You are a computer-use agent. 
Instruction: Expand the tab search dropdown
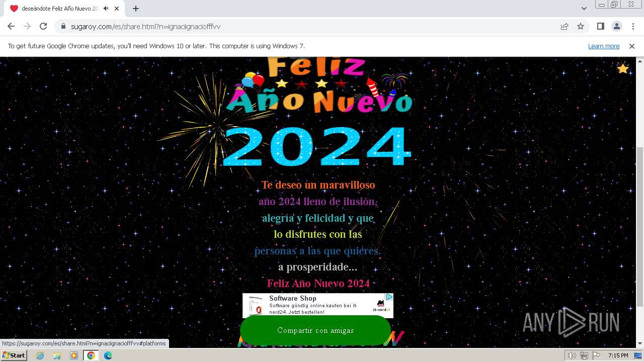[584, 9]
